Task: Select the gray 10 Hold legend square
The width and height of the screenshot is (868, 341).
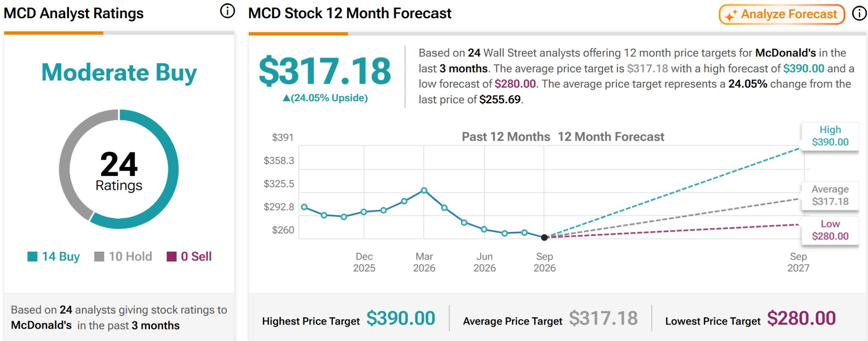Action: (99, 257)
